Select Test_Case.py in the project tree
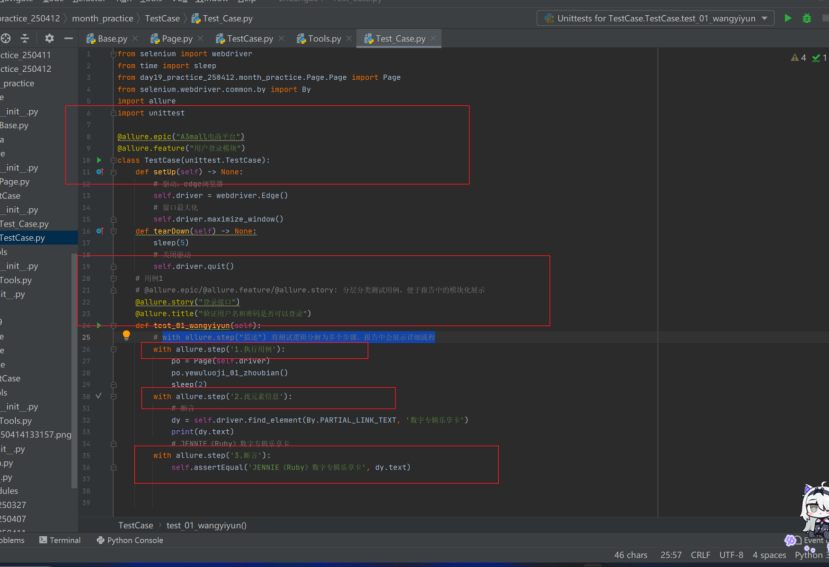Viewport: 829px width, 567px height. (x=24, y=224)
